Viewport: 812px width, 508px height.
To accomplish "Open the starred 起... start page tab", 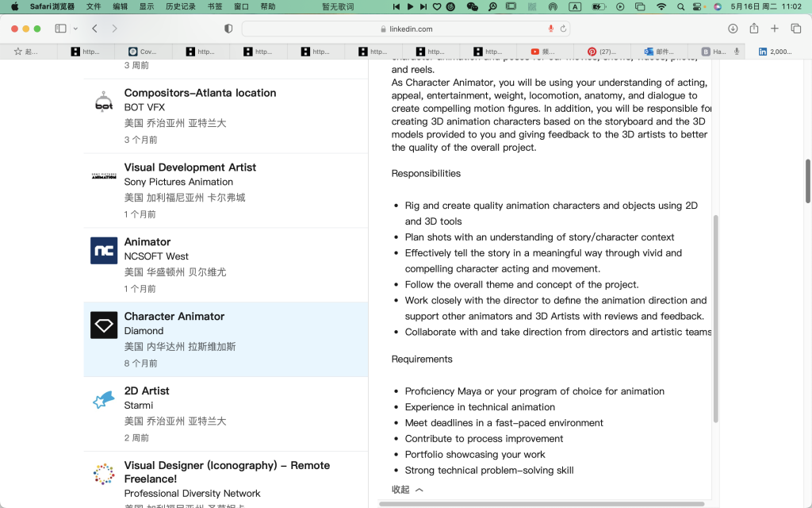I will tap(26, 52).
